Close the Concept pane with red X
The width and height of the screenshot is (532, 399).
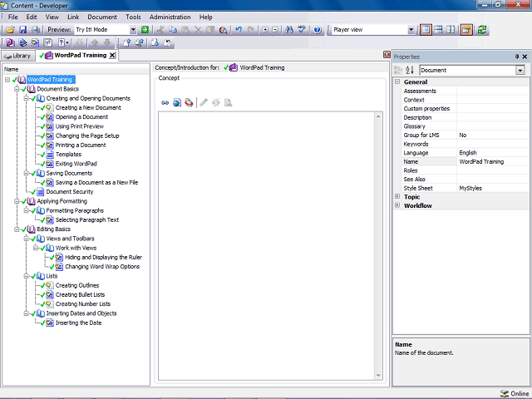tap(387, 55)
